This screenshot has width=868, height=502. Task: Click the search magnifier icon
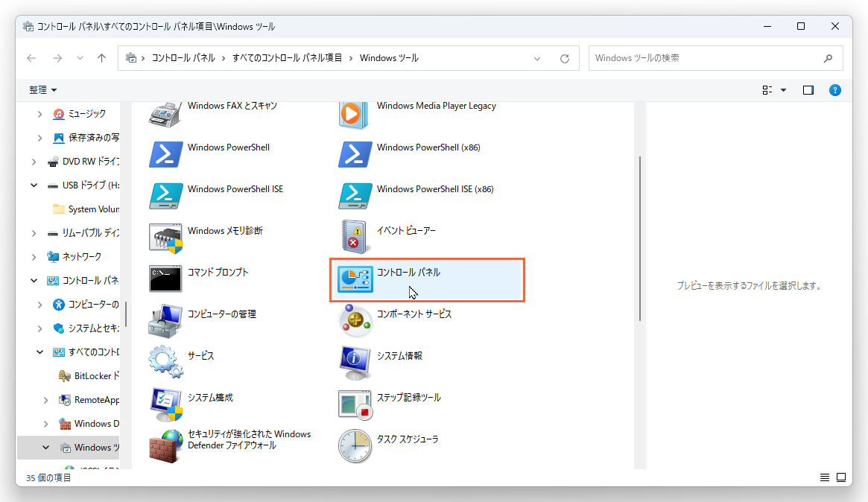click(x=829, y=58)
